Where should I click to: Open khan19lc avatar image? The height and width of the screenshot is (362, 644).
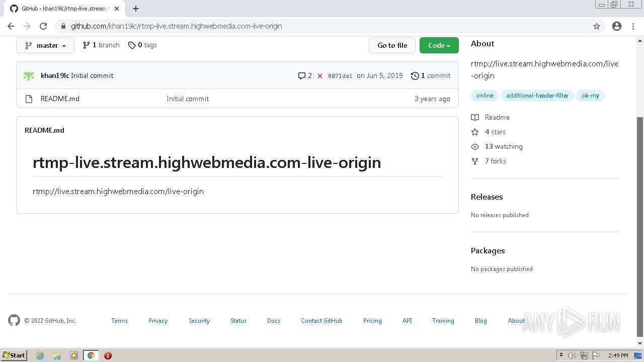[x=29, y=75]
